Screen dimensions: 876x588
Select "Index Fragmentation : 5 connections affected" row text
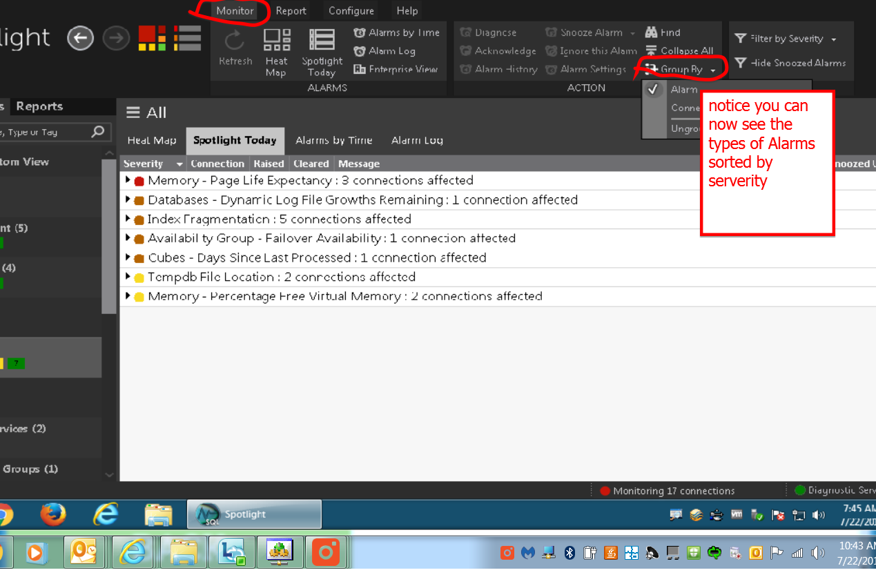pos(280,219)
